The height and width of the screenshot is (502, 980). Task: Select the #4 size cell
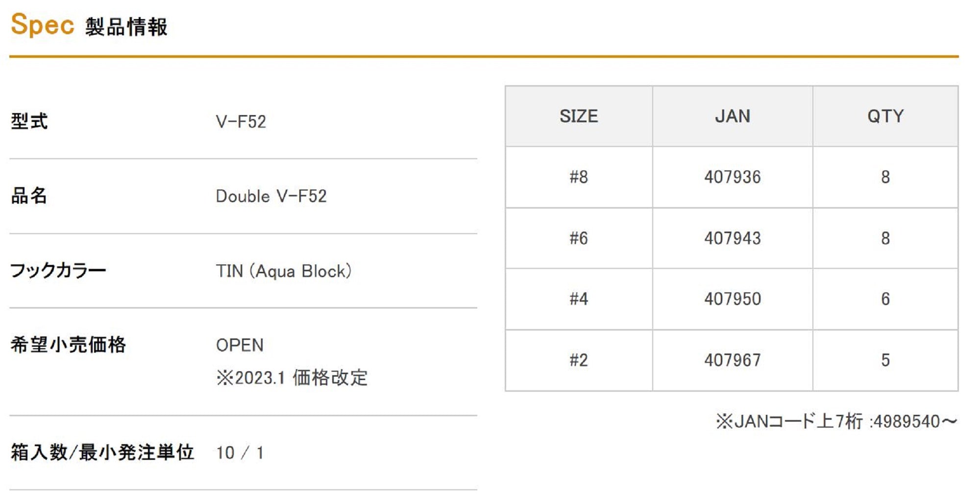(579, 299)
